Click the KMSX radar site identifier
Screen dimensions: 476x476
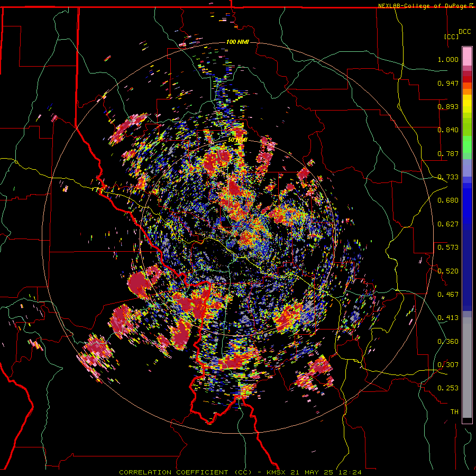pyautogui.click(x=277, y=472)
